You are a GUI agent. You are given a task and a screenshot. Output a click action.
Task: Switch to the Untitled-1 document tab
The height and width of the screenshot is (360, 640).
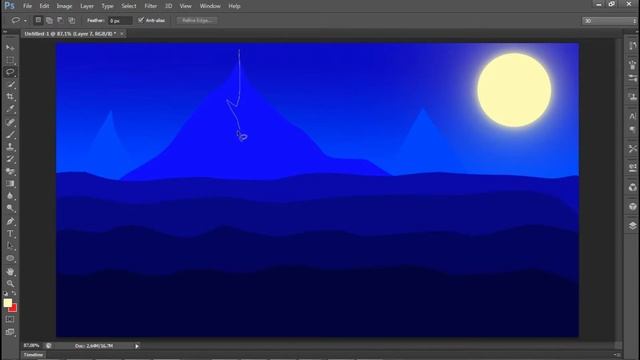click(70, 34)
